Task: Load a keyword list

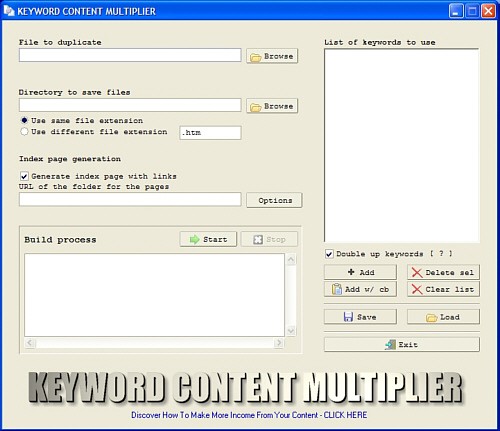Action: (x=443, y=317)
